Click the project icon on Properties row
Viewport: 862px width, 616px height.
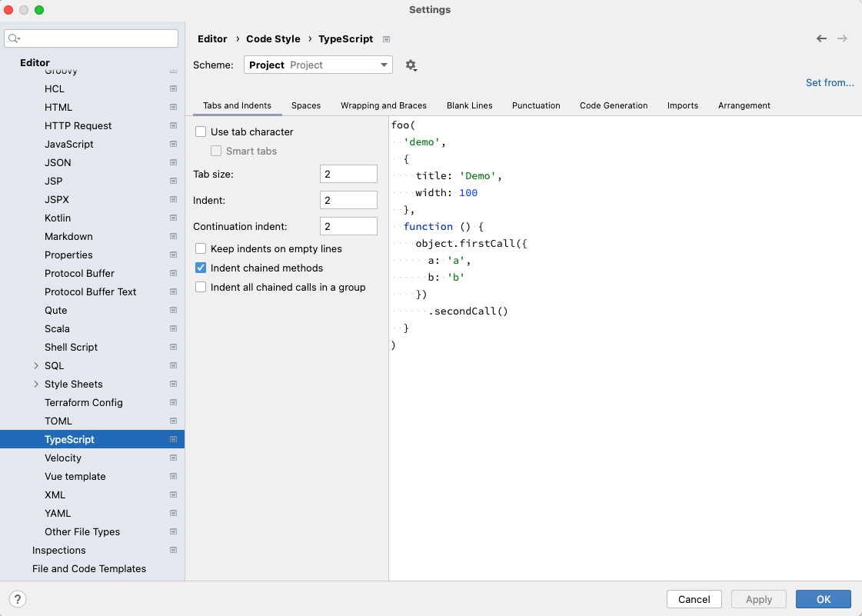click(x=173, y=255)
